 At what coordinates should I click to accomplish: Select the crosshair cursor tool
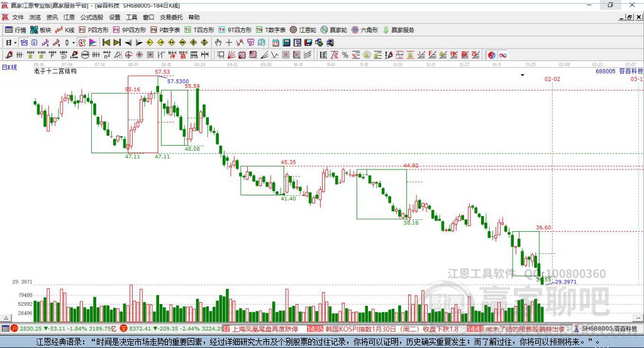pyautogui.click(x=229, y=42)
